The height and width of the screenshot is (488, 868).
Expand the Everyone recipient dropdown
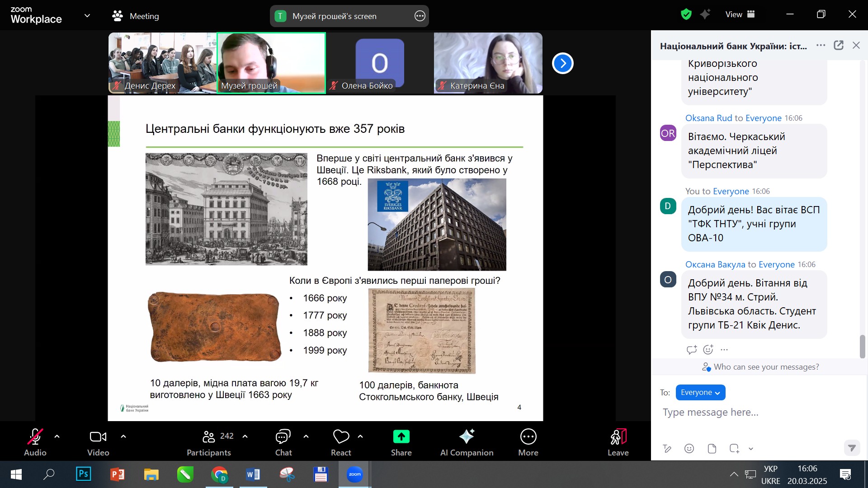pyautogui.click(x=700, y=392)
